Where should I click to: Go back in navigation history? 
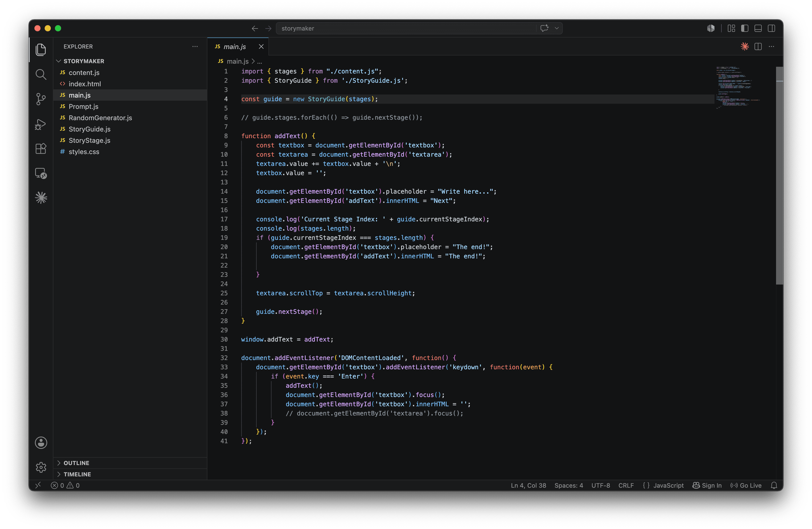255,28
